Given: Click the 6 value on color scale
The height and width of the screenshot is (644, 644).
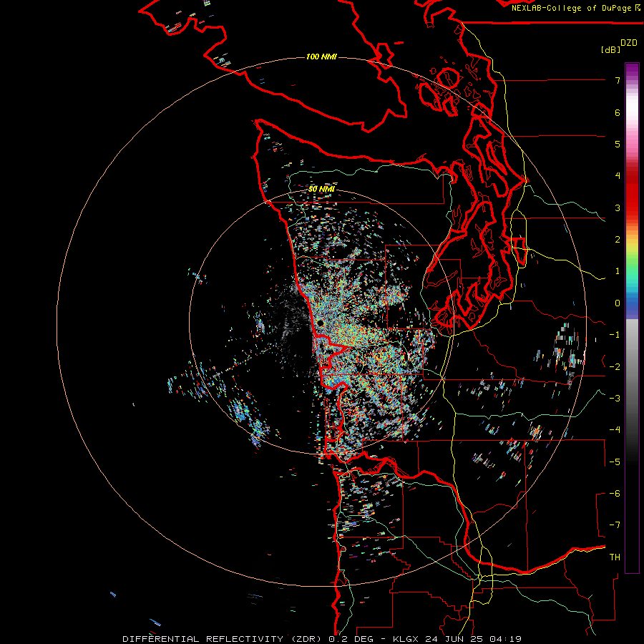Looking at the screenshot, I should tap(618, 112).
